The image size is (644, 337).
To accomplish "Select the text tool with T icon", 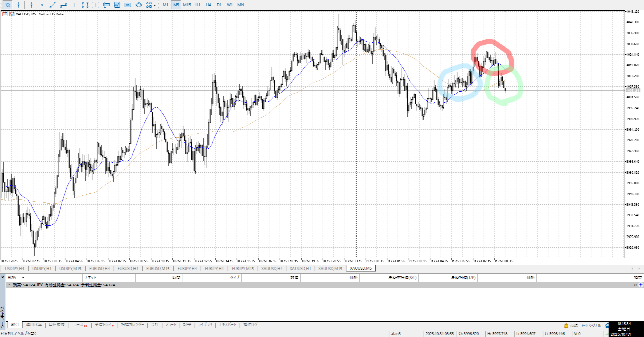I will pos(74,5).
